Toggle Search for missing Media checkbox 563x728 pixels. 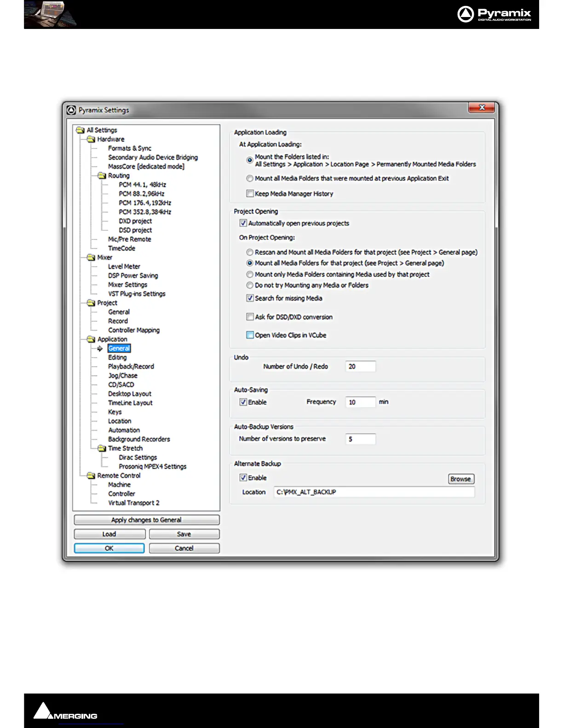coord(250,298)
